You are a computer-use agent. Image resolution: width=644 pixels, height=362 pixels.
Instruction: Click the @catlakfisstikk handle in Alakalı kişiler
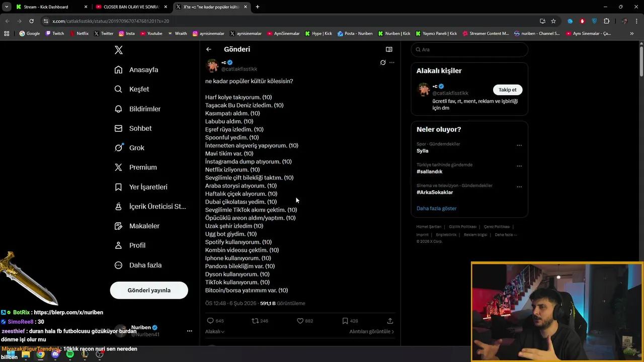click(450, 93)
